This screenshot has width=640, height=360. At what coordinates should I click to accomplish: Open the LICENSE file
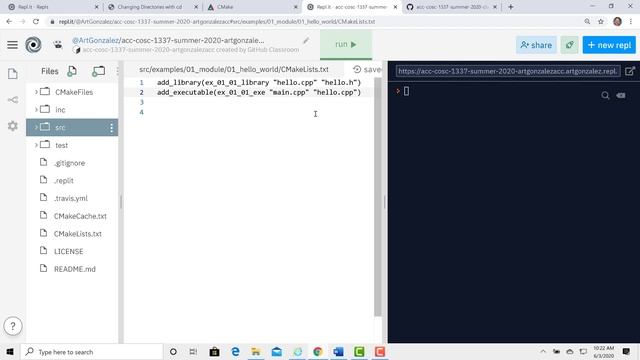point(68,251)
